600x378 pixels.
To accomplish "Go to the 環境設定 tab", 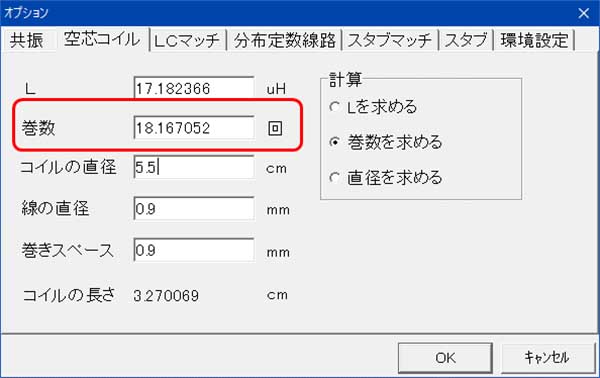I will 534,40.
